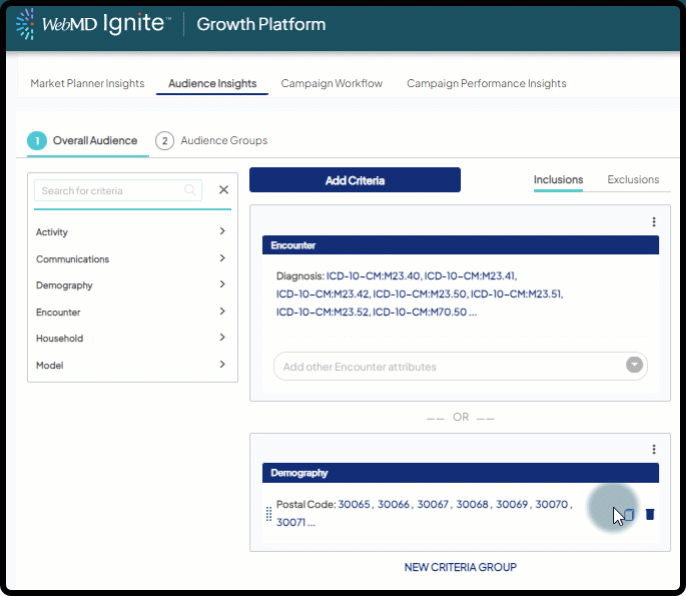Click the drag handle beside Postal Code
Viewport: 686px width, 596px height.
click(268, 514)
